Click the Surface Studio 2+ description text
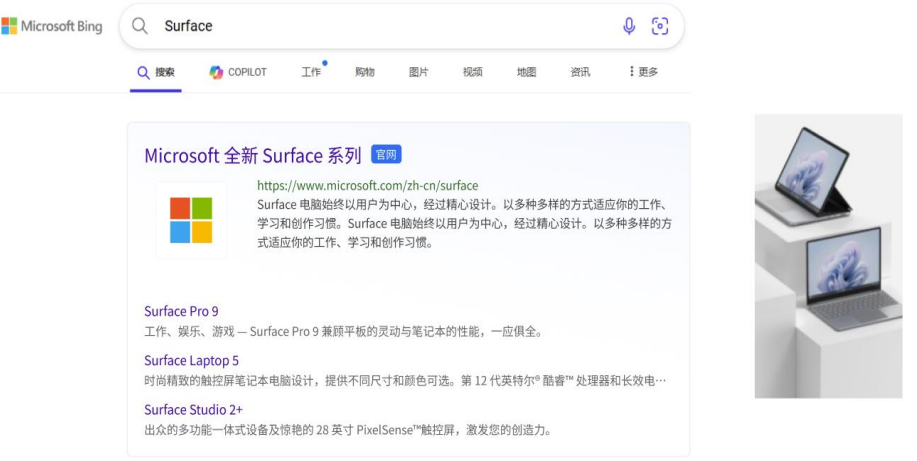917x461 pixels. pos(348,430)
